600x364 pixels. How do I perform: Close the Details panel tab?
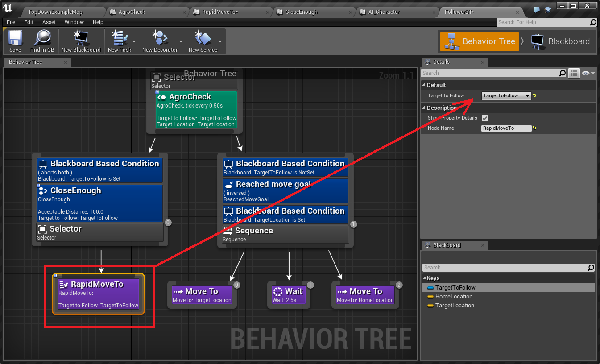482,62
